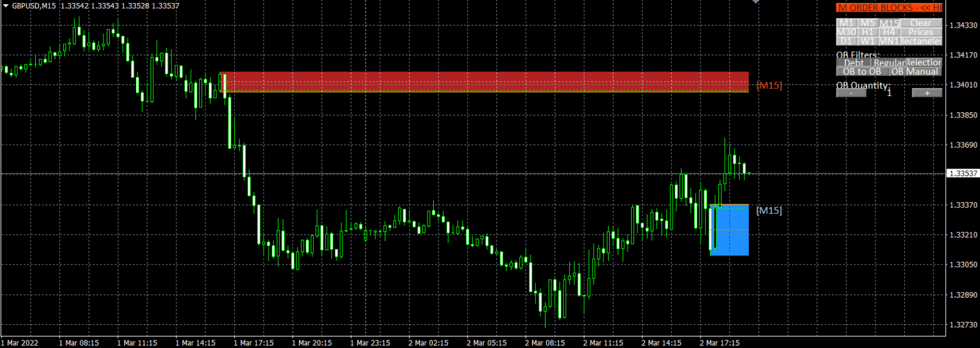Decrease OB Quantity with minus button
980x348 pixels.
pos(851,93)
